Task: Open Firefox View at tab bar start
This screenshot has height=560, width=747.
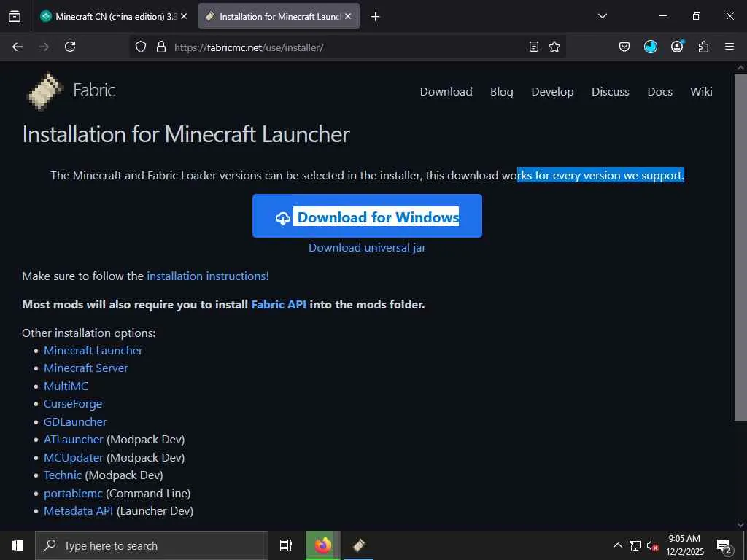Action: click(15, 16)
